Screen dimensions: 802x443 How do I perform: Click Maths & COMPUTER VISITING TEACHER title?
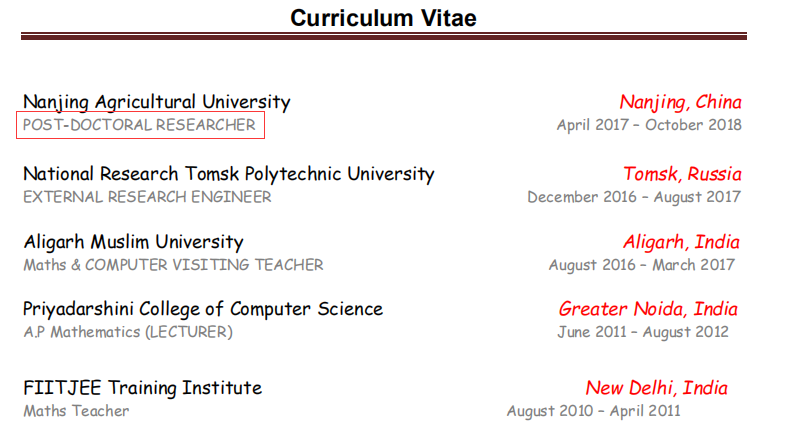173,266
